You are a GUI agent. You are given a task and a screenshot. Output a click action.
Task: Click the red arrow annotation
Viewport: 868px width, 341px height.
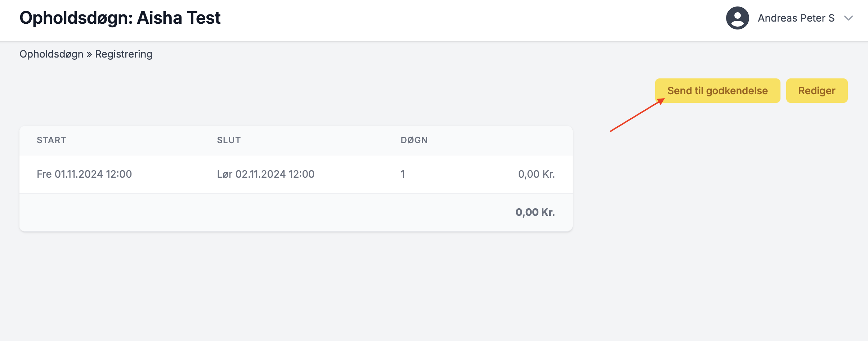[x=636, y=115]
